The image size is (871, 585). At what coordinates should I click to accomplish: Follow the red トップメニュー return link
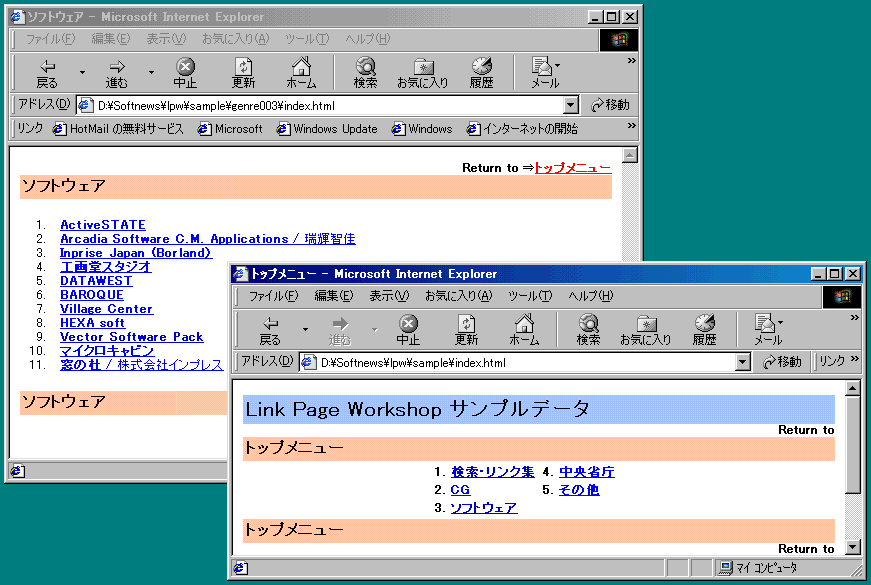[x=573, y=168]
